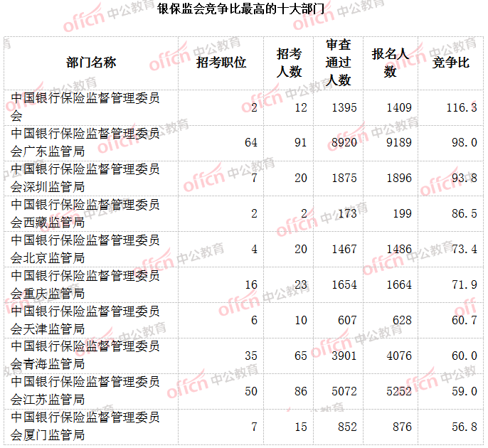This screenshot has height=448, width=488.
Task: Click the recruitment number 65
Action: pyautogui.click(x=301, y=356)
